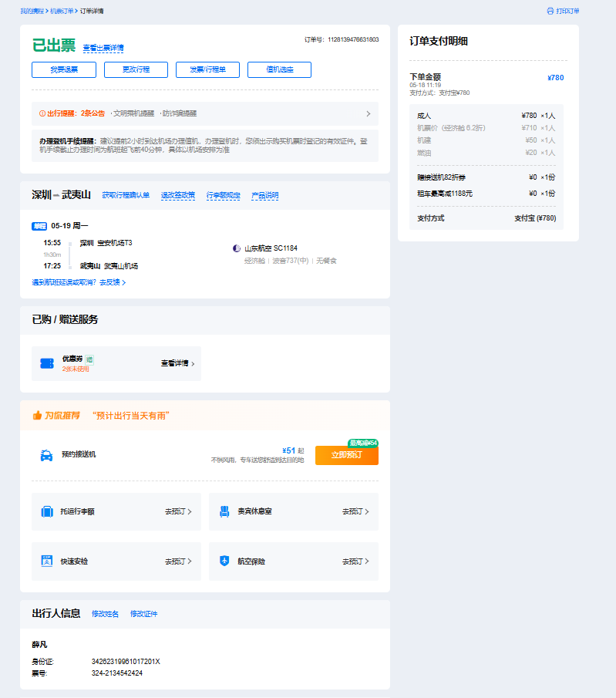This screenshot has width=616, height=698.
Task: Open the 退改签政策 link
Action: point(177,195)
